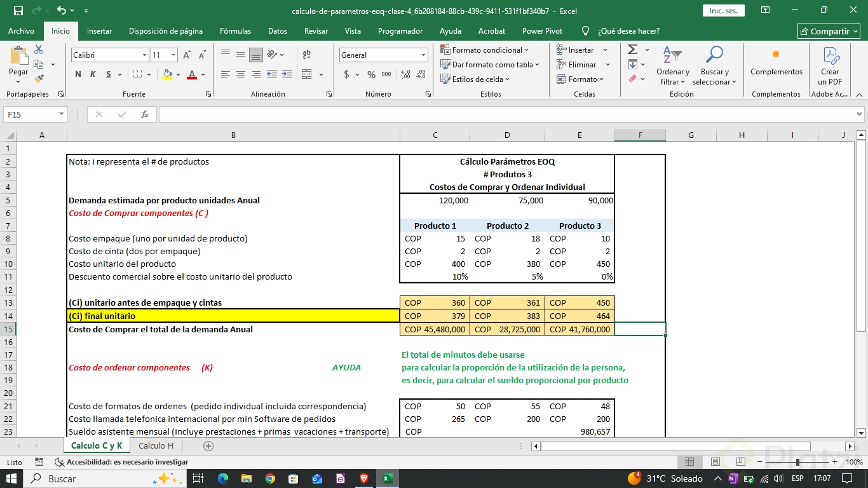The image size is (868, 488).
Task: Apply percent style to the cell
Action: [x=371, y=74]
